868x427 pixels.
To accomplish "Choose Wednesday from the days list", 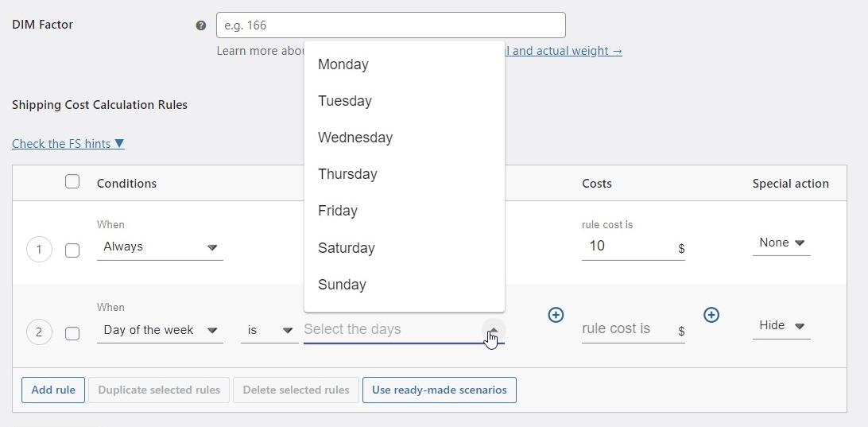I will (x=404, y=138).
